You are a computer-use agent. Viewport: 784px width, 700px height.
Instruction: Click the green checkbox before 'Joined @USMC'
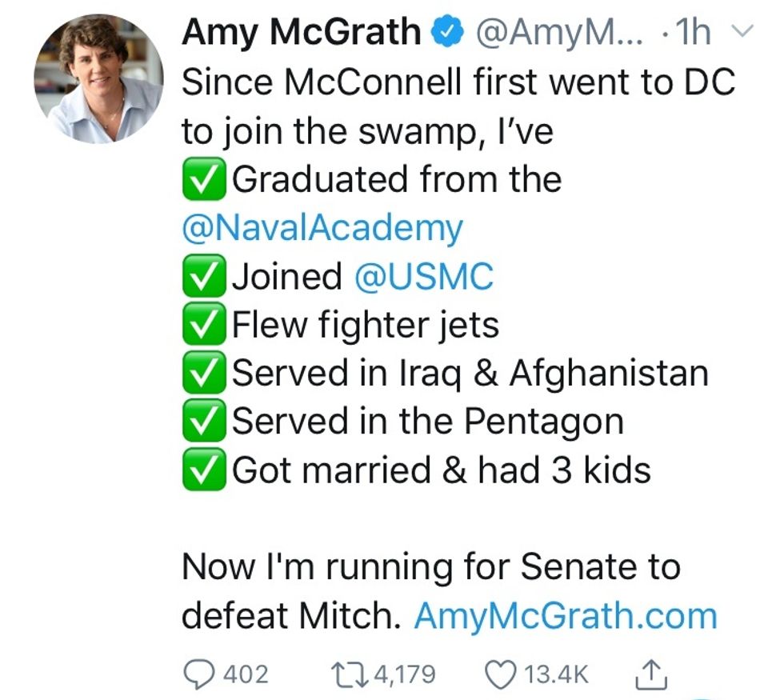coord(205,277)
